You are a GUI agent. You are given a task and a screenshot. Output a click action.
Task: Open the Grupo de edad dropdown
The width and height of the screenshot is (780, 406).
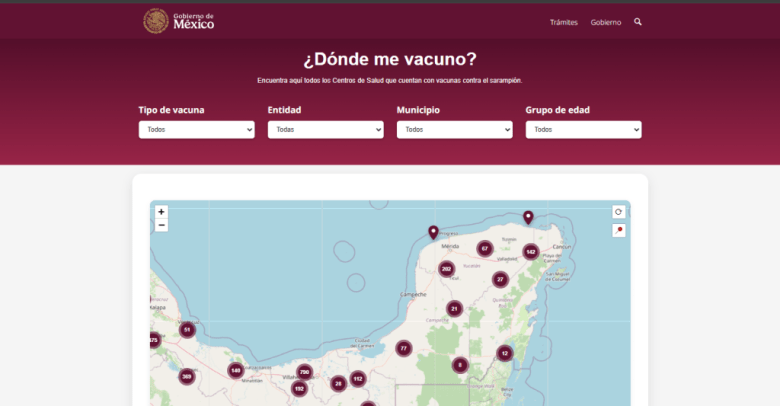[x=583, y=130]
